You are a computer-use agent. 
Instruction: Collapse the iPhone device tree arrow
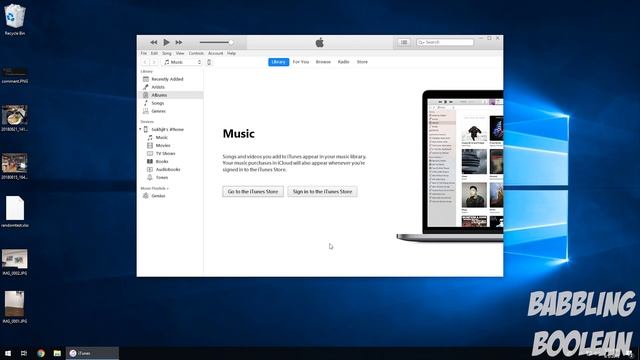pos(140,129)
